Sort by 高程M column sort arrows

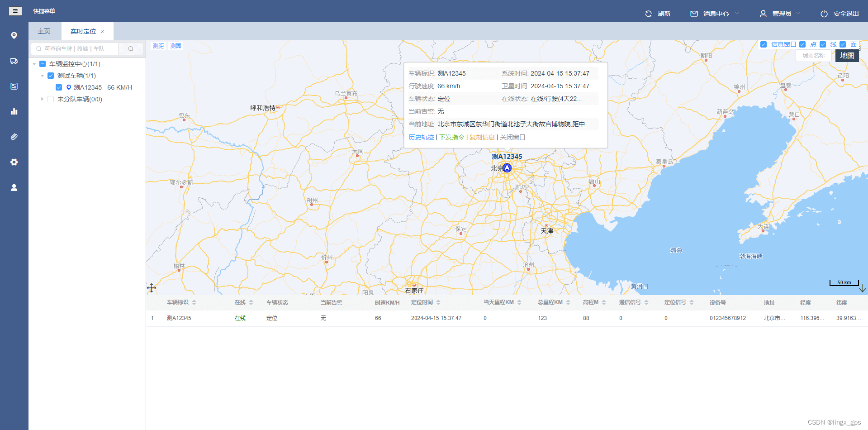pos(604,302)
